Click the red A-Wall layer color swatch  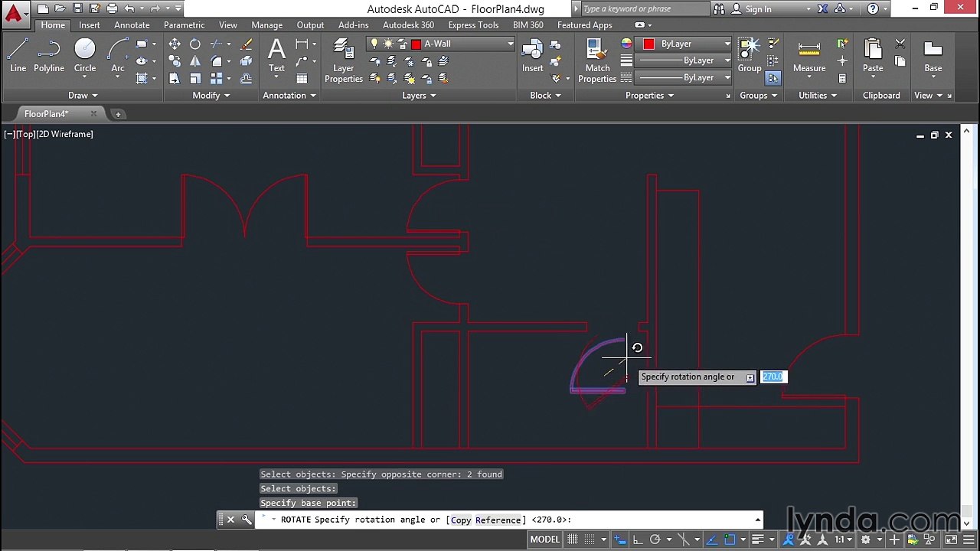point(416,44)
